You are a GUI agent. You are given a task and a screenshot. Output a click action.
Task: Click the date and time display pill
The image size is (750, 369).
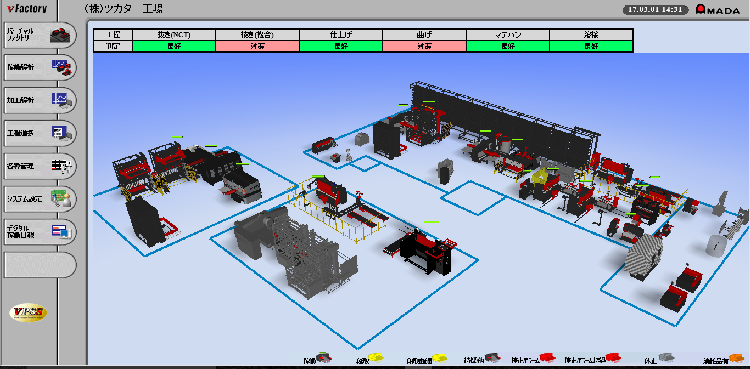click(655, 10)
